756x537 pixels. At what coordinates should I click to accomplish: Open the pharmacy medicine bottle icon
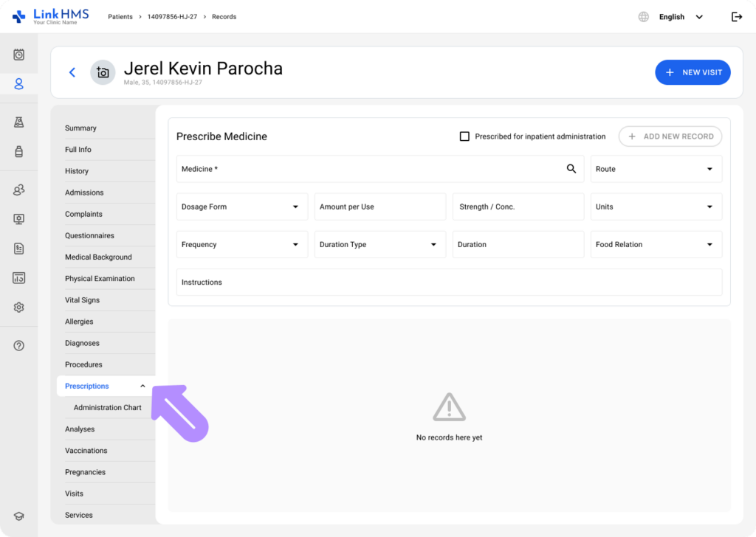(19, 152)
